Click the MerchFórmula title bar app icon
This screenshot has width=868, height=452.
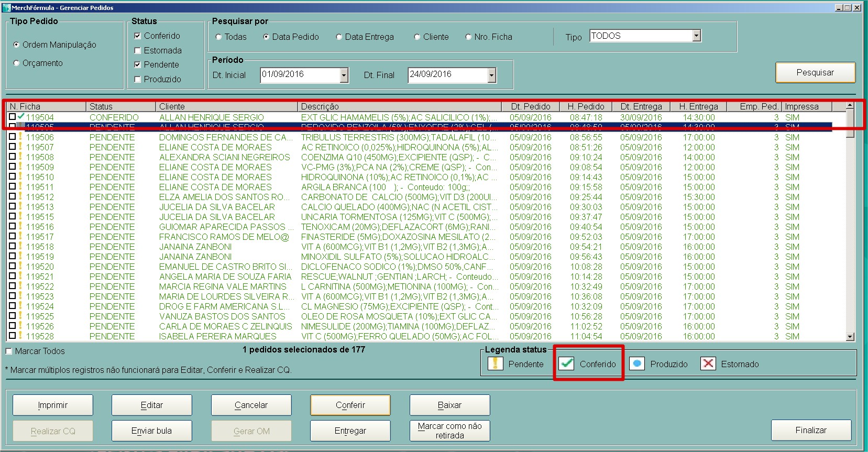6,8
